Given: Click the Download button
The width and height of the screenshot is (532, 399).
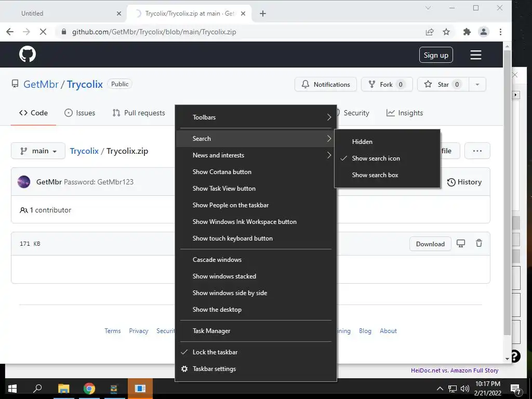Looking at the screenshot, I should [x=430, y=244].
